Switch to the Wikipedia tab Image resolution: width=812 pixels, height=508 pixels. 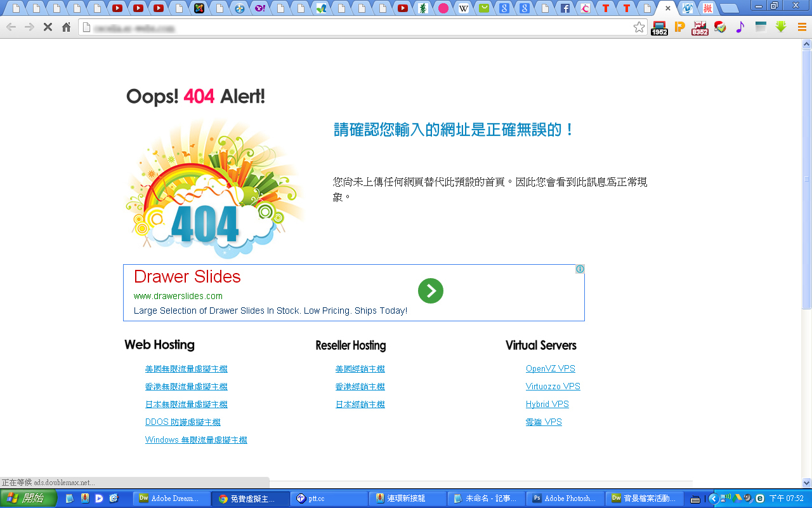pos(464,8)
